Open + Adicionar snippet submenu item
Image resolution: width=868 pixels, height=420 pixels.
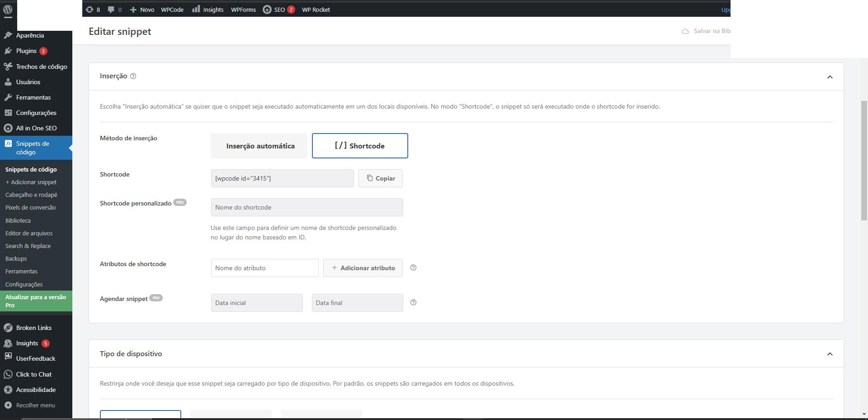31,182
